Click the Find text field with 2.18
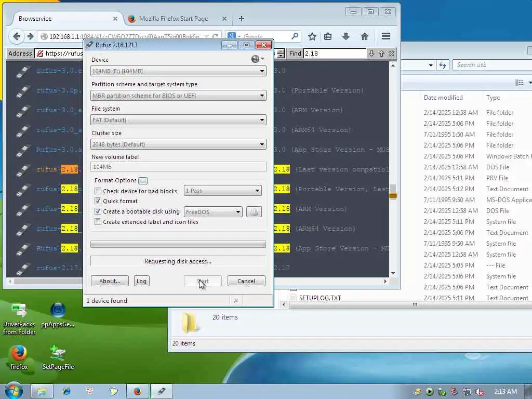 (334, 54)
